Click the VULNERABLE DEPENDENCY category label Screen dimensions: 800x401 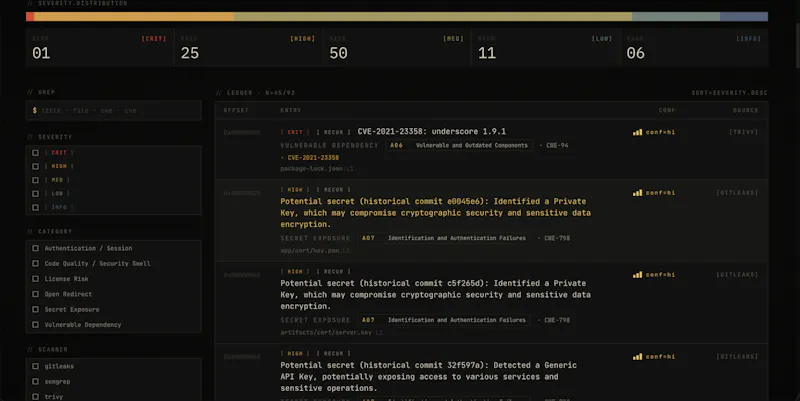coord(329,145)
